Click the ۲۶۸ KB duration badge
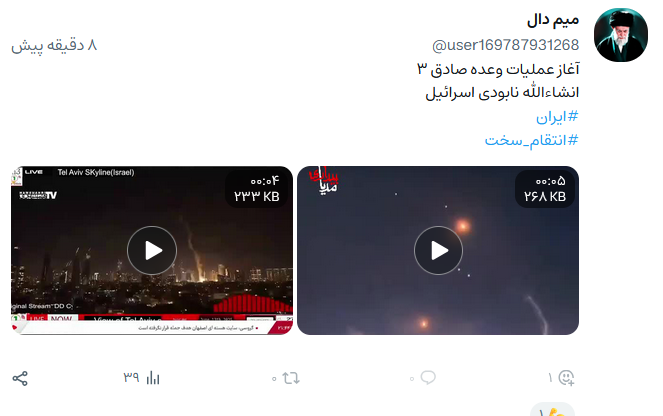 coord(545,189)
